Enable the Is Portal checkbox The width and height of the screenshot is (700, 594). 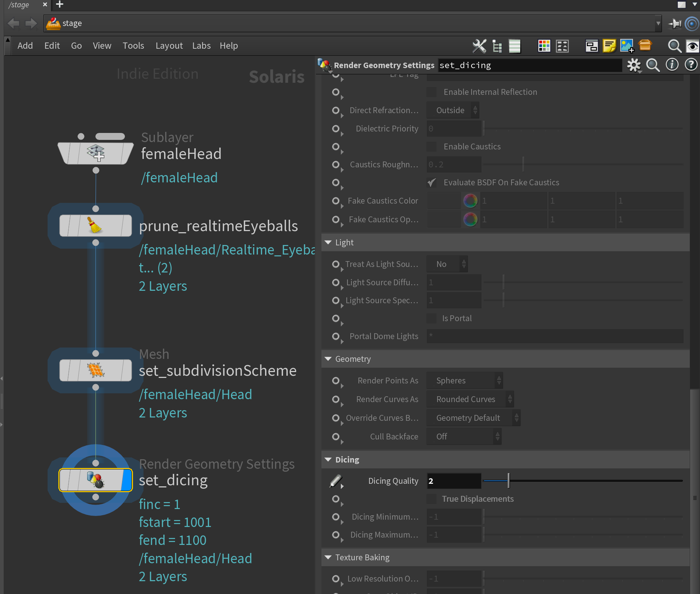pos(432,318)
